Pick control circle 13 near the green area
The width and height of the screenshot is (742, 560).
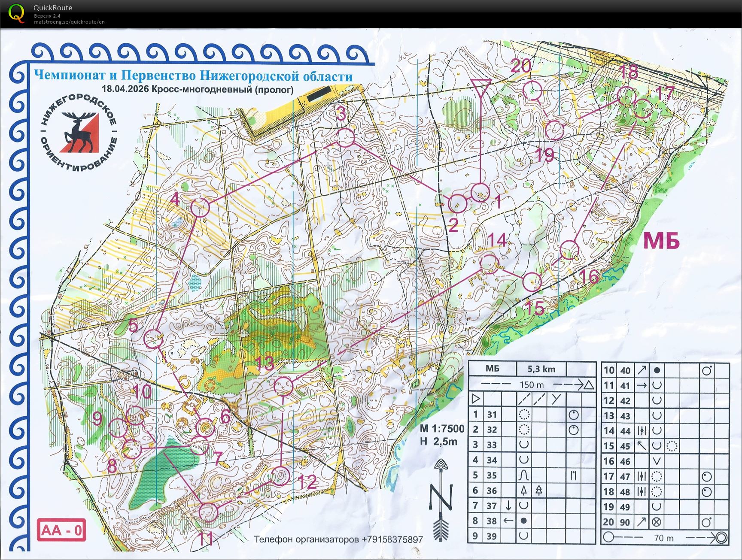[283, 386]
